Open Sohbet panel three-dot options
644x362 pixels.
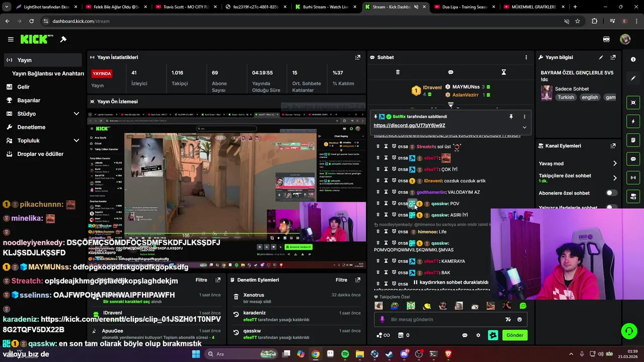point(526,57)
